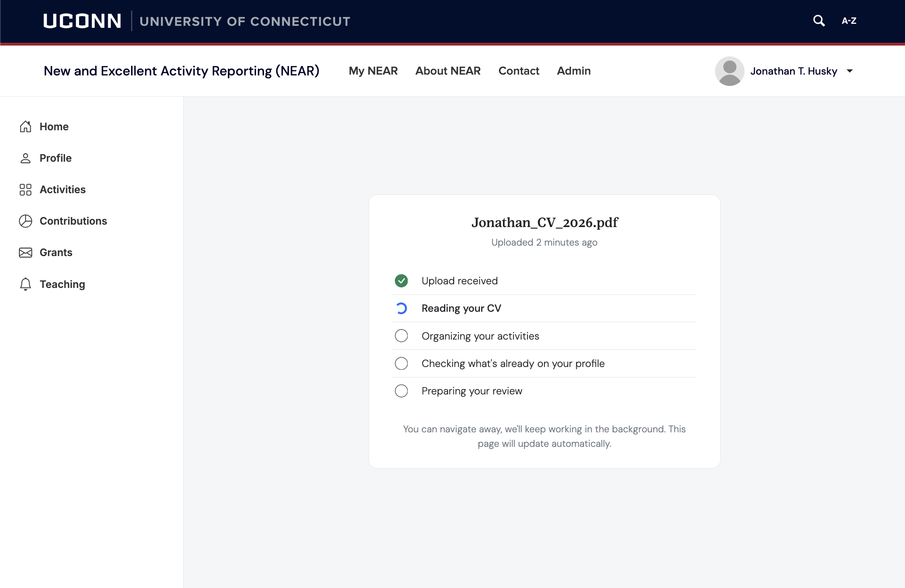Click the Contributions pie chart icon

(25, 221)
